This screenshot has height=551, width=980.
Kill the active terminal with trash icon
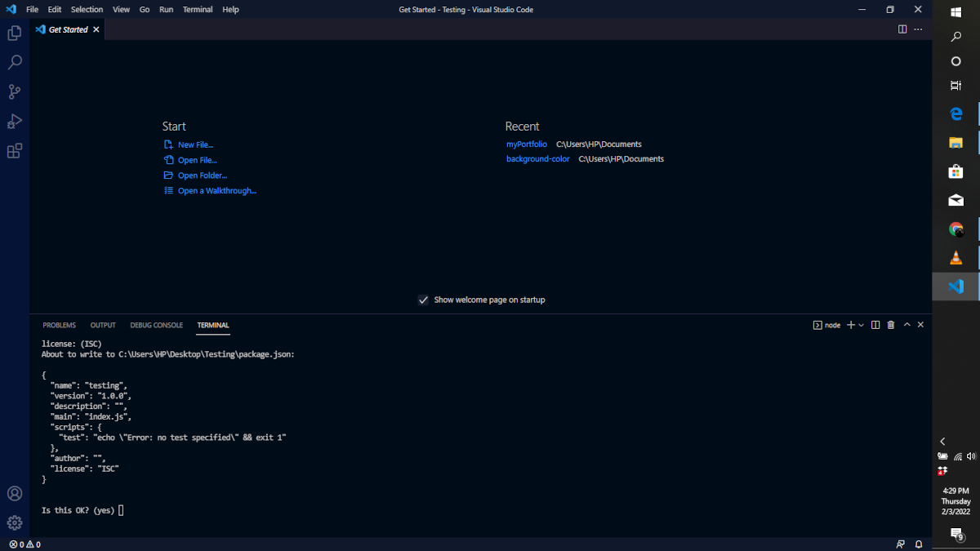[x=890, y=324]
